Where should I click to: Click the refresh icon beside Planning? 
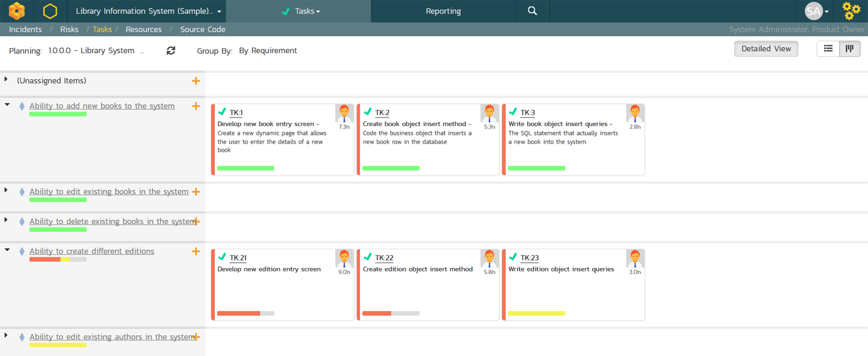click(x=171, y=51)
